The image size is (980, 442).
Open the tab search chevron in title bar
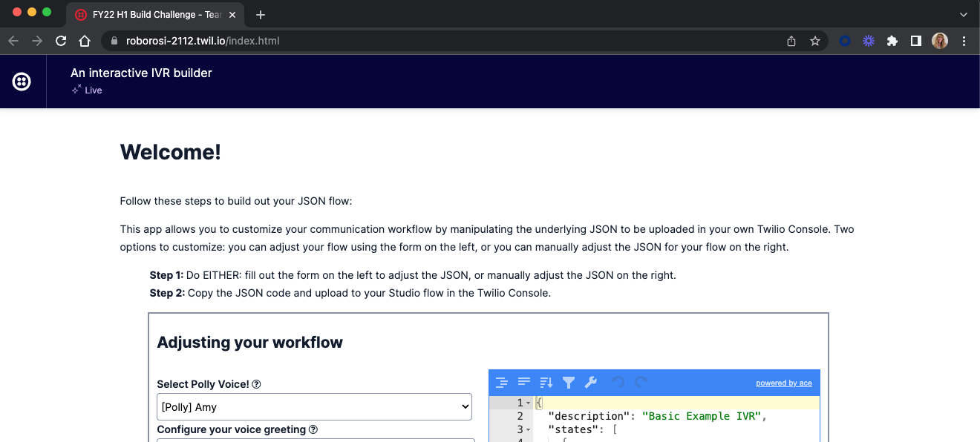[x=964, y=14]
